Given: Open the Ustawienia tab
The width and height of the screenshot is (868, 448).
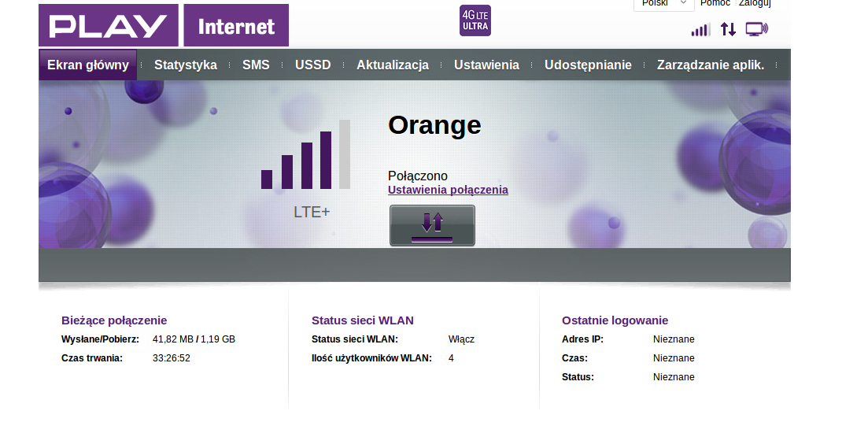Looking at the screenshot, I should tap(486, 65).
